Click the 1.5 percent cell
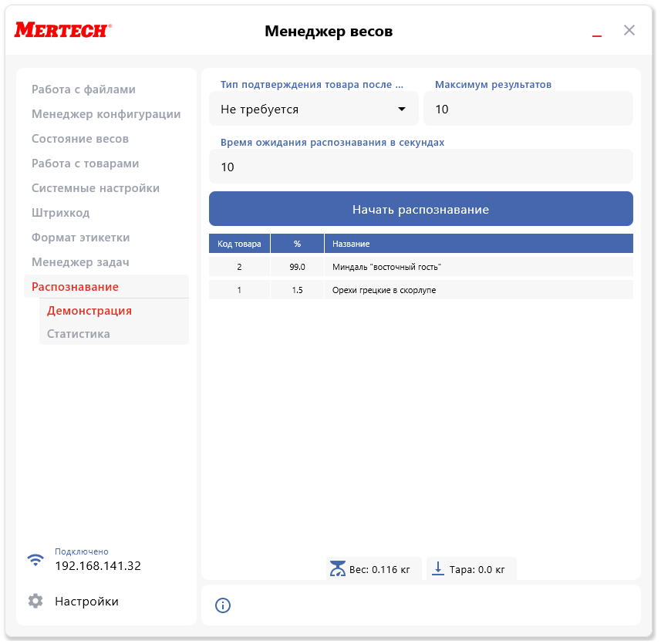 (x=297, y=290)
